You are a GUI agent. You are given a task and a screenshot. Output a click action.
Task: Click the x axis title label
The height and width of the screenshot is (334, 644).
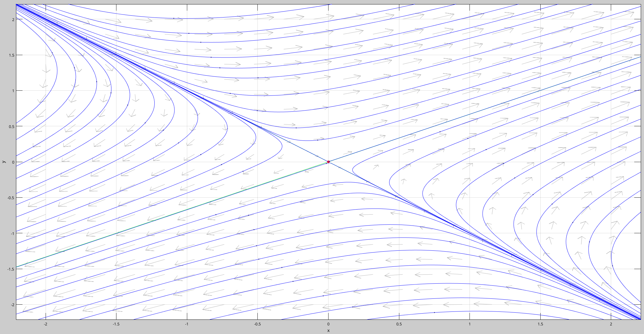(x=328, y=330)
